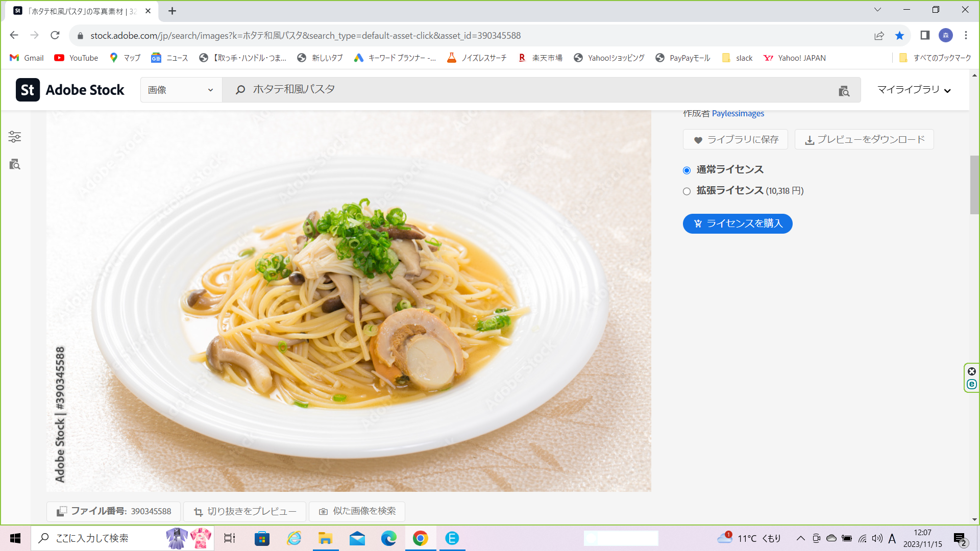Screen dimensions: 980x551
Task: Click the visual search icon in search bar
Action: (844, 91)
